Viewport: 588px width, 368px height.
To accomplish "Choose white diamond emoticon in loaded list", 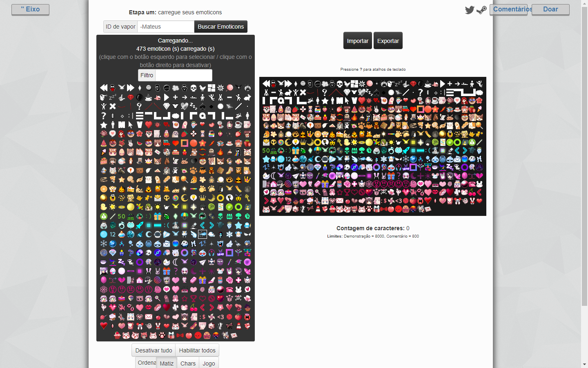I will point(167,106).
